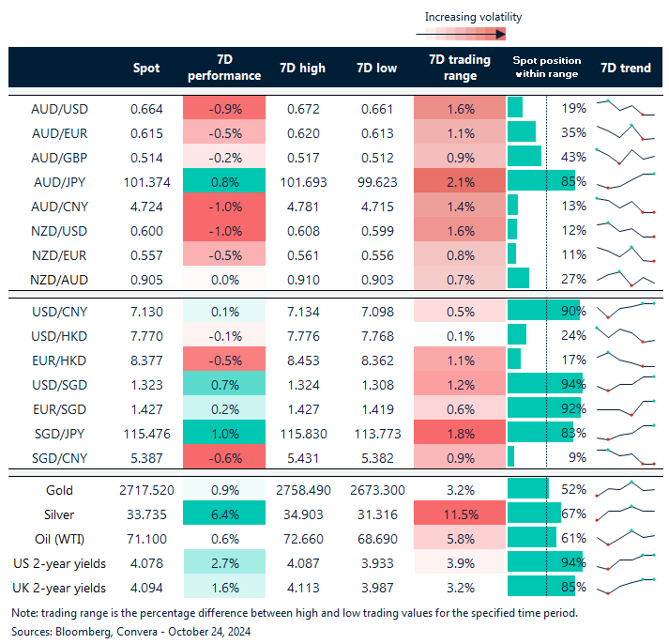
Task: Click US 2-year yields 2.7% cell
Action: click(224, 561)
